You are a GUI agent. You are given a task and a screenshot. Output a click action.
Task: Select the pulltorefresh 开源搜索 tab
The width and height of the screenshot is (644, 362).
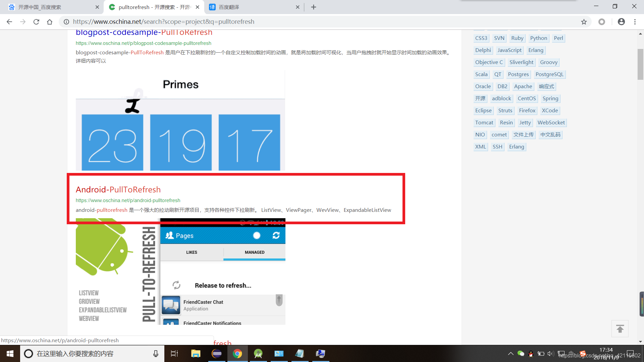154,7
